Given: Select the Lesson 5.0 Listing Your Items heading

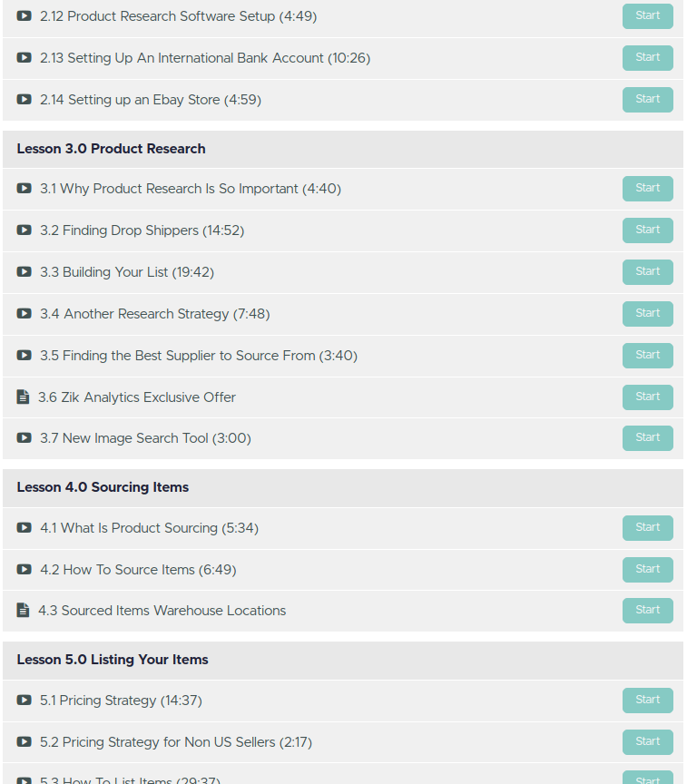Looking at the screenshot, I should coord(113,660).
